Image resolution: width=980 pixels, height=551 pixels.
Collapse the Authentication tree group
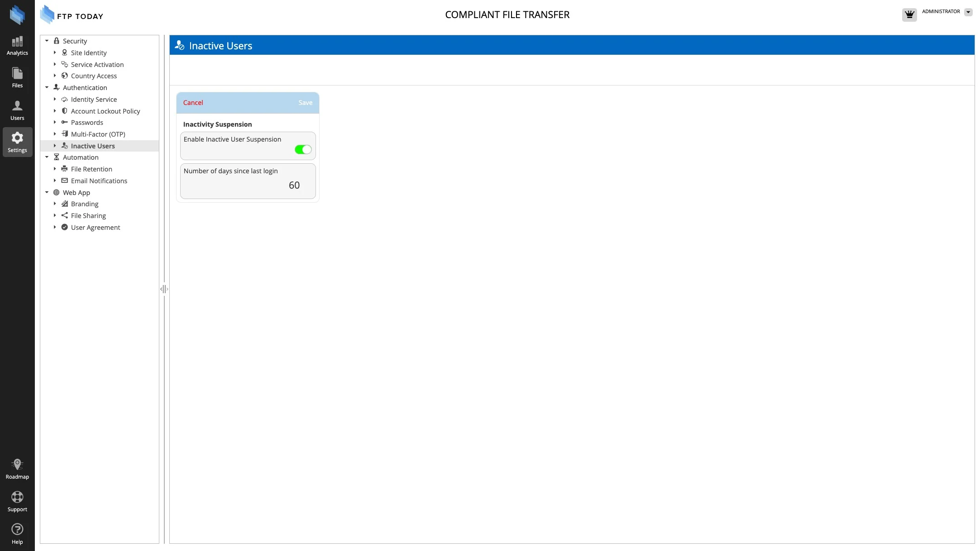[x=47, y=87]
